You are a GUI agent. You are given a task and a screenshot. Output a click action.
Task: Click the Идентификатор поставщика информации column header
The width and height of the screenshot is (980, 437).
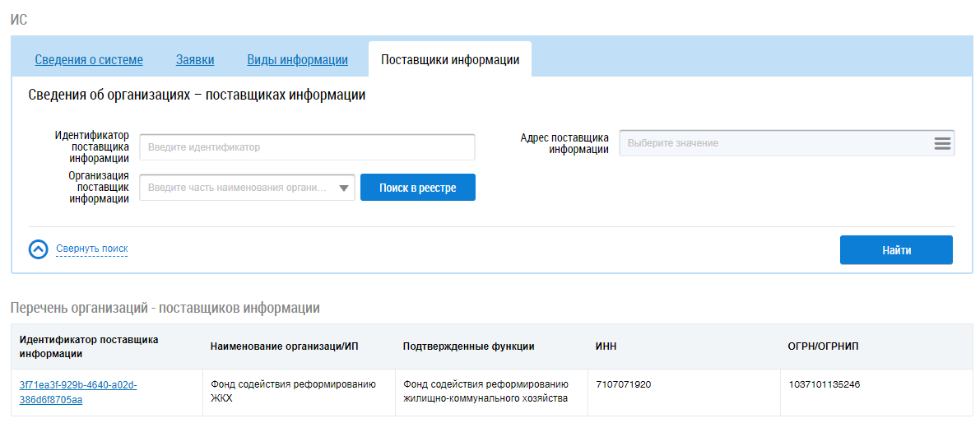coord(89,346)
